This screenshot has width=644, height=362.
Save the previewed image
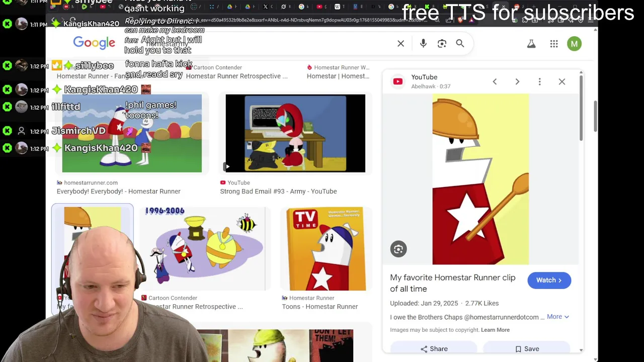(x=527, y=349)
